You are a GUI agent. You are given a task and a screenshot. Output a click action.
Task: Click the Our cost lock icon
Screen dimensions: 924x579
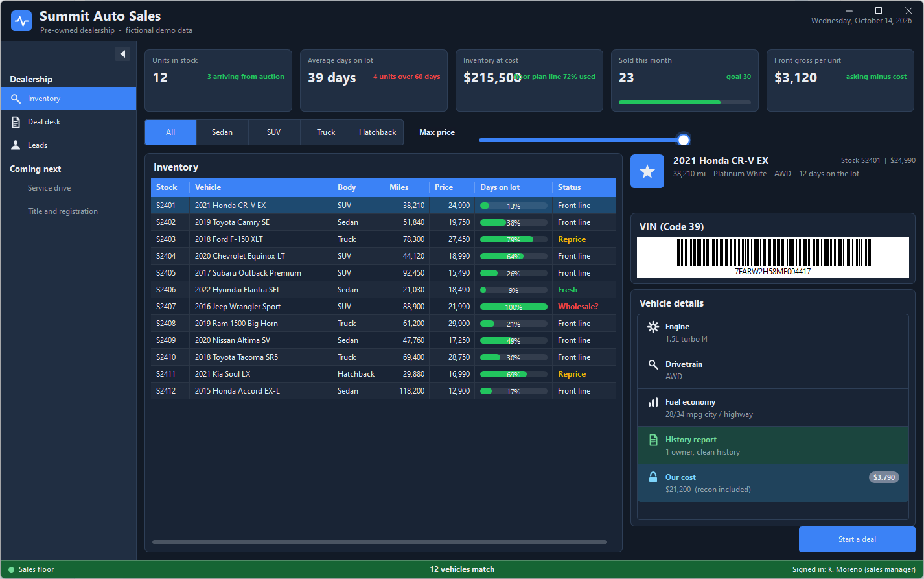pyautogui.click(x=653, y=477)
